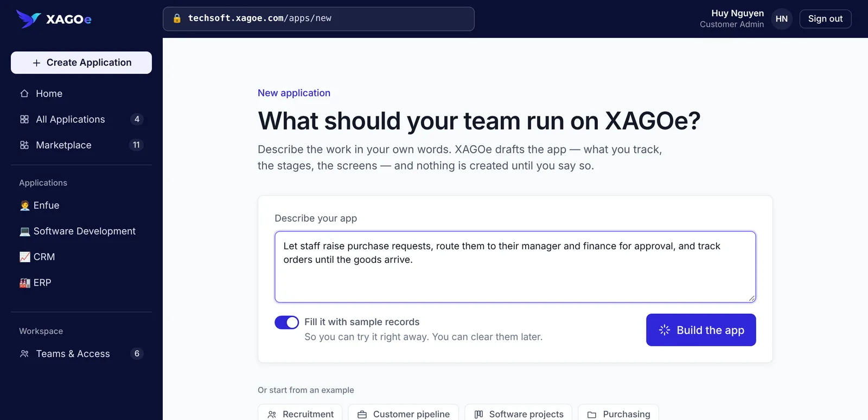The height and width of the screenshot is (420, 868).
Task: Click Build the app button
Action: click(x=701, y=330)
